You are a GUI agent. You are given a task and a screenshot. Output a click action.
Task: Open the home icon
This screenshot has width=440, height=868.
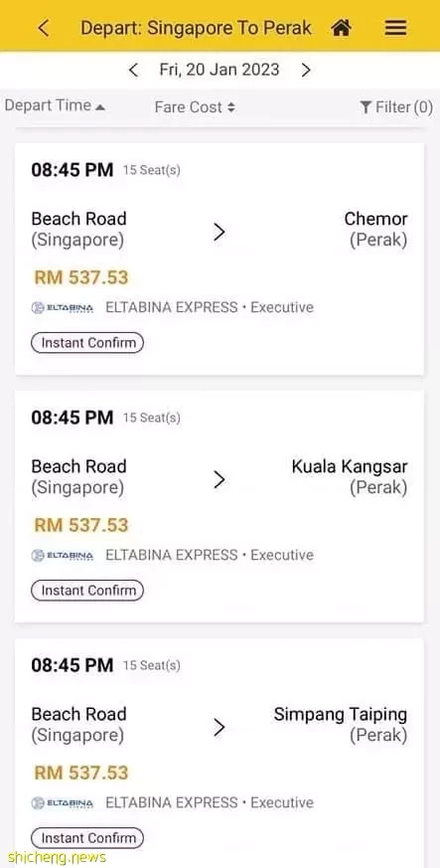pyautogui.click(x=341, y=28)
